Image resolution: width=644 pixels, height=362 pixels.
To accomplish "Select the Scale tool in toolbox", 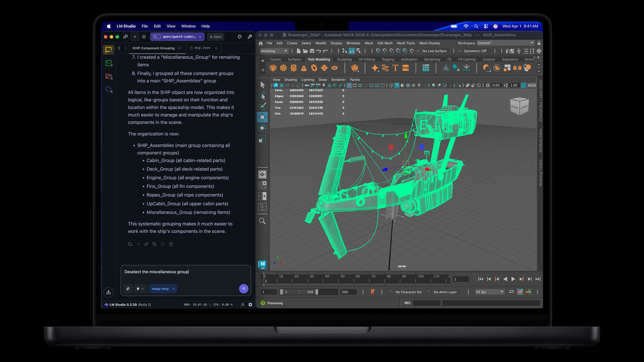I will [262, 139].
